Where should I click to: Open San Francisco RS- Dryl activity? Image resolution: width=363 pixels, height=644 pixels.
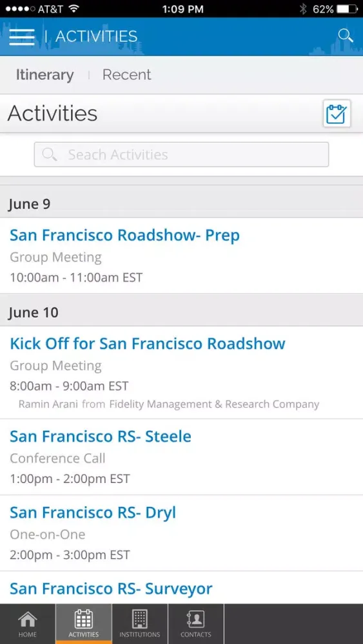[x=181, y=533]
